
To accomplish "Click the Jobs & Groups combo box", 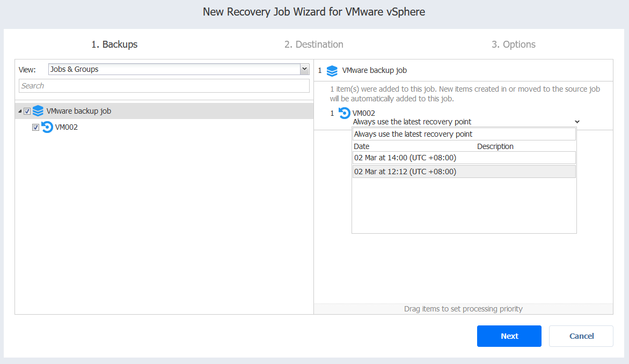I will (x=179, y=69).
